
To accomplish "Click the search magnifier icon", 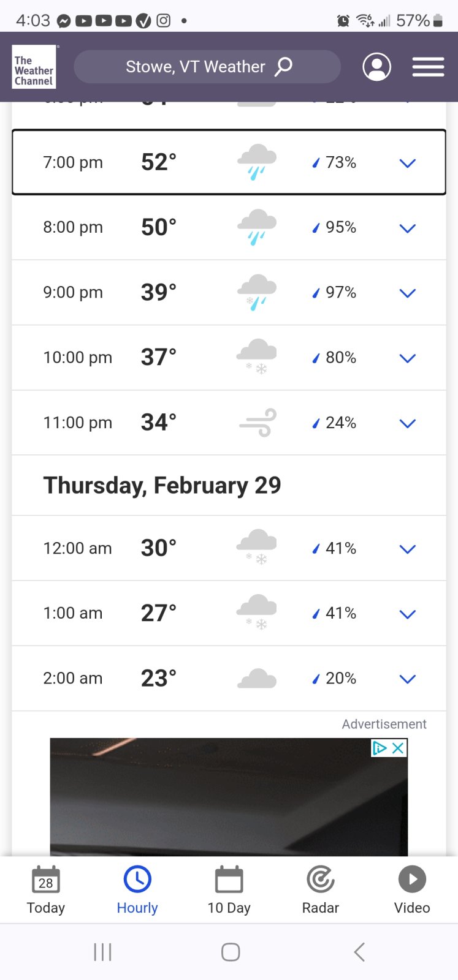I will [x=283, y=66].
